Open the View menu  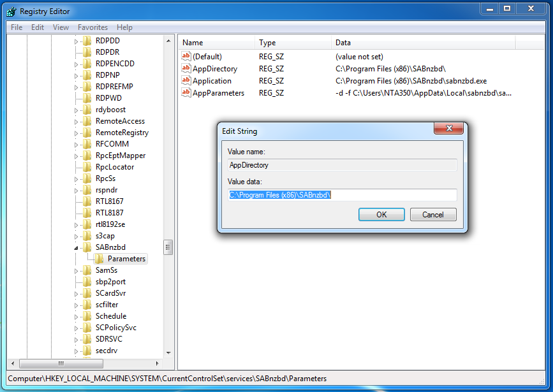coord(61,27)
